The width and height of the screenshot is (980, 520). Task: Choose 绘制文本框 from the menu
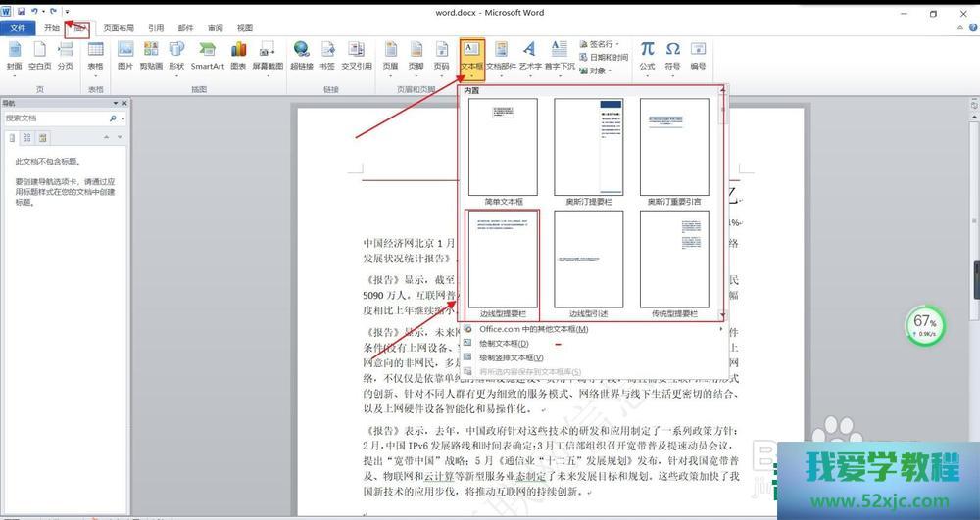(504, 344)
